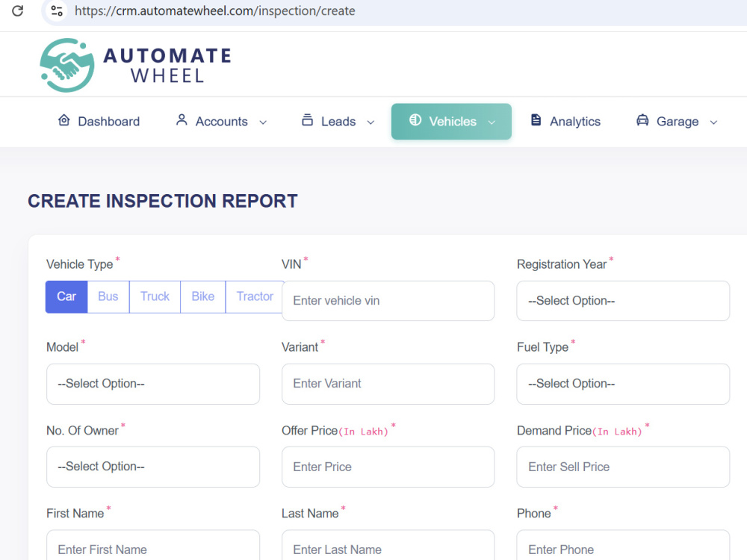Screen dimensions: 747x560
Task: Focus the Demand Price input field
Action: [x=623, y=467]
